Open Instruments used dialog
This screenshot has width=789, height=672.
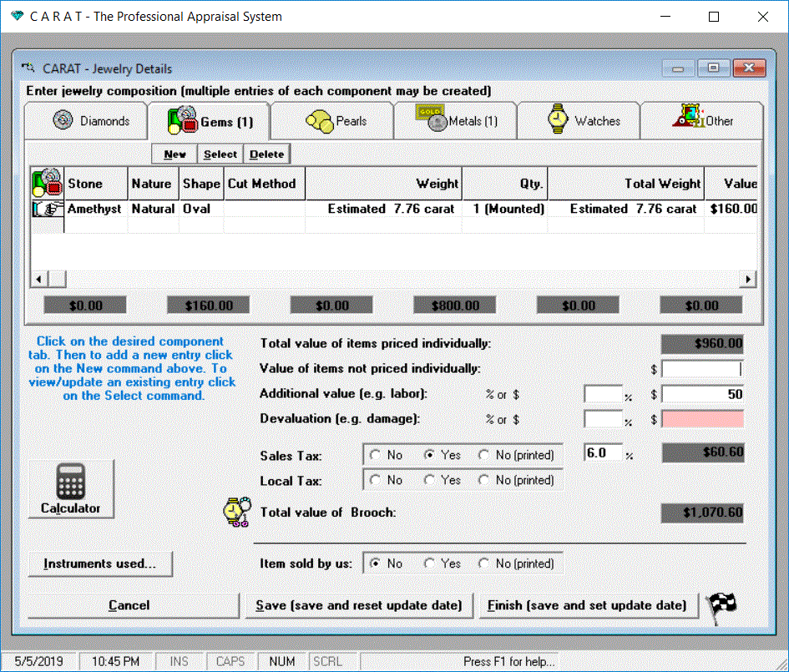[100, 563]
